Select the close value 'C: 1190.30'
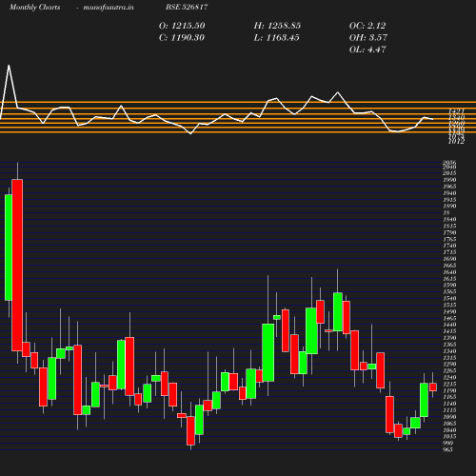 pyautogui.click(x=182, y=38)
